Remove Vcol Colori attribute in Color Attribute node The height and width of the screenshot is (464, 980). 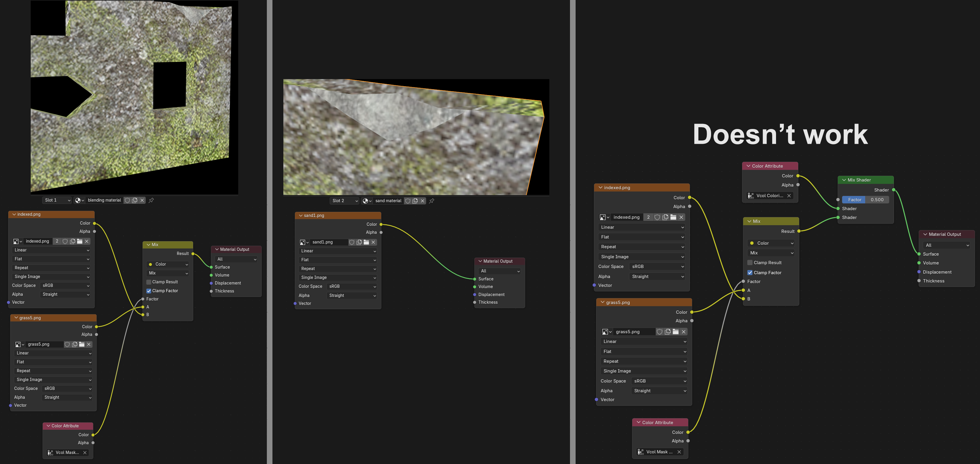point(789,195)
